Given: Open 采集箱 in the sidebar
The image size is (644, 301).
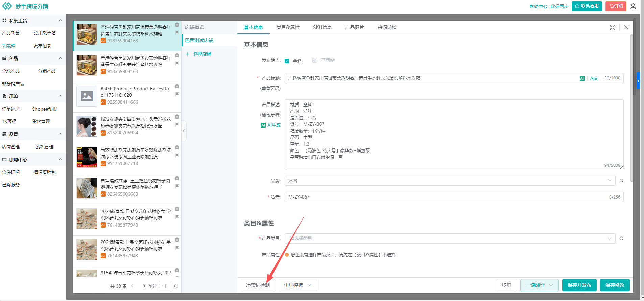Looking at the screenshot, I should (9, 46).
